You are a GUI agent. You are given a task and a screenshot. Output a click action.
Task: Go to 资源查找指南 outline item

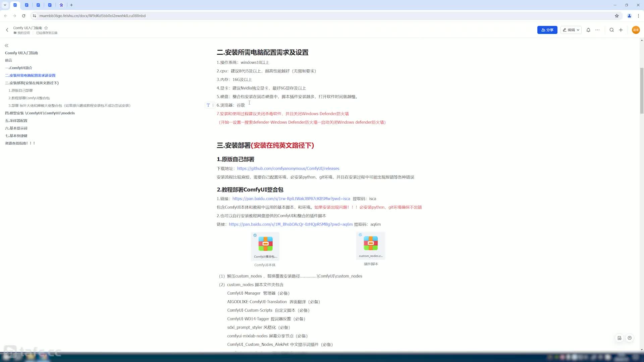(20, 143)
